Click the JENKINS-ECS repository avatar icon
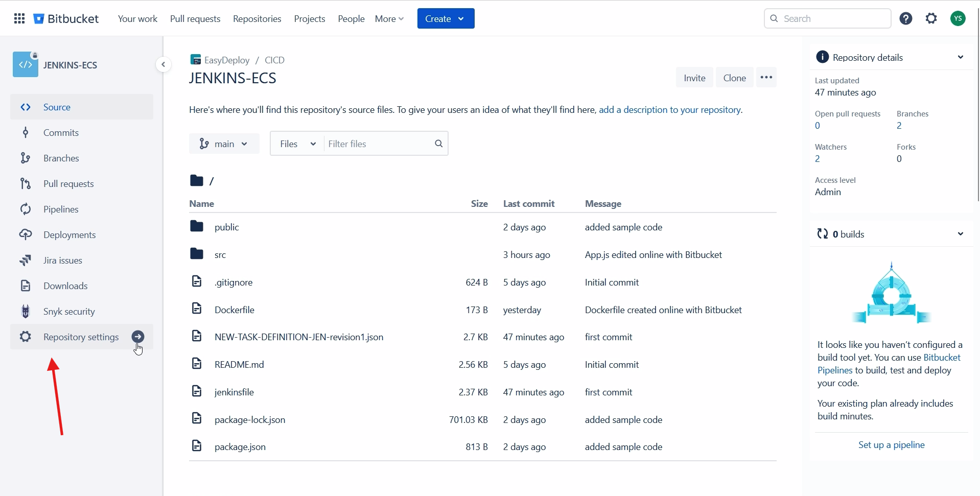Viewport: 980px width, 496px height. point(26,64)
